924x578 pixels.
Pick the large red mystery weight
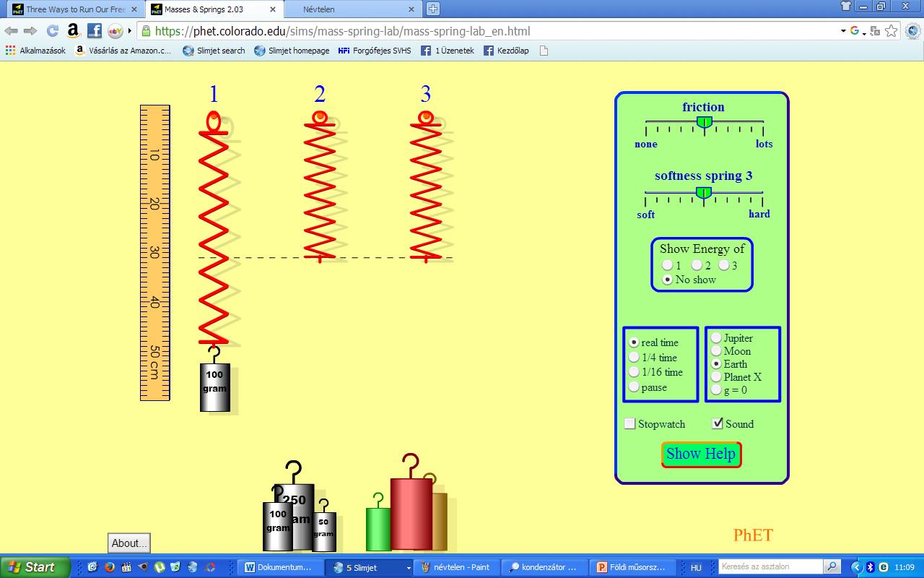point(411,513)
